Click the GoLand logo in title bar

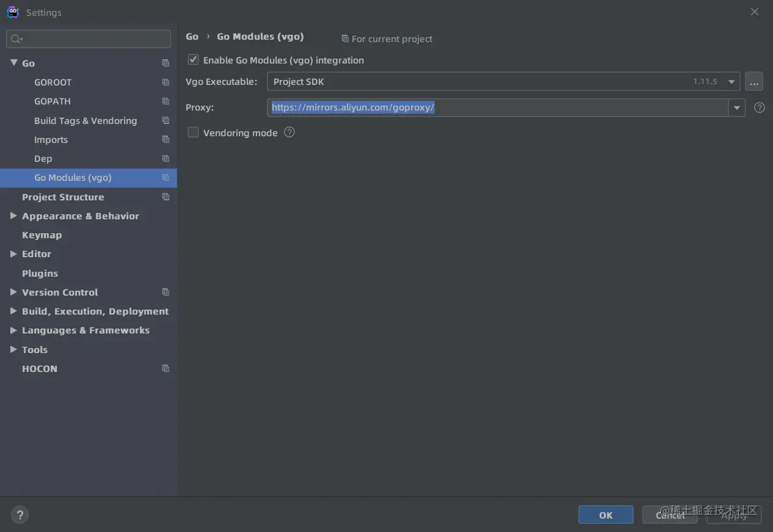coord(13,12)
